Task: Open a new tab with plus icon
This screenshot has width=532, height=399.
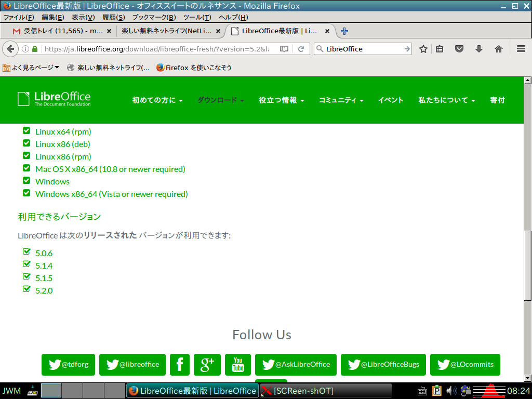Action: 344,31
